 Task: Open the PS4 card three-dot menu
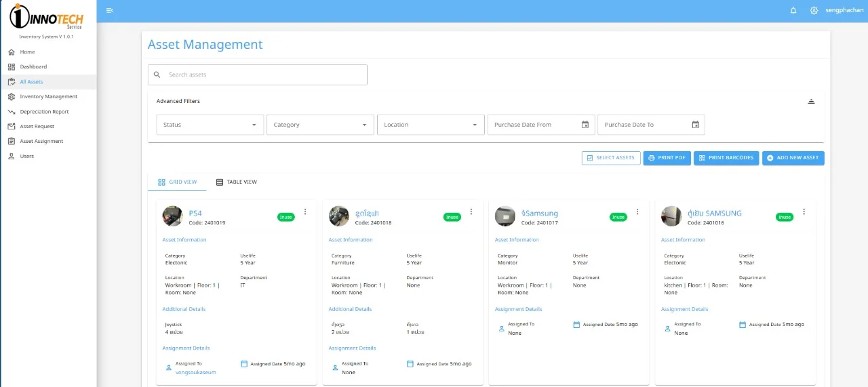(305, 211)
